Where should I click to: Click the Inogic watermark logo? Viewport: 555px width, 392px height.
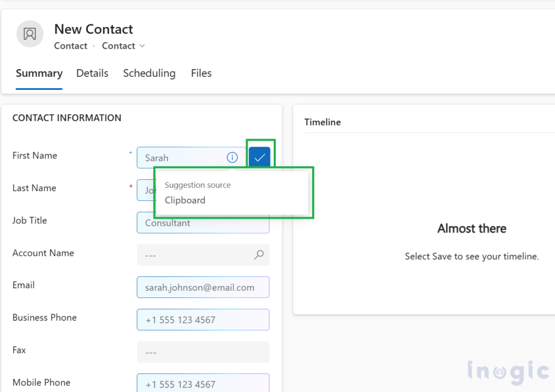(507, 371)
